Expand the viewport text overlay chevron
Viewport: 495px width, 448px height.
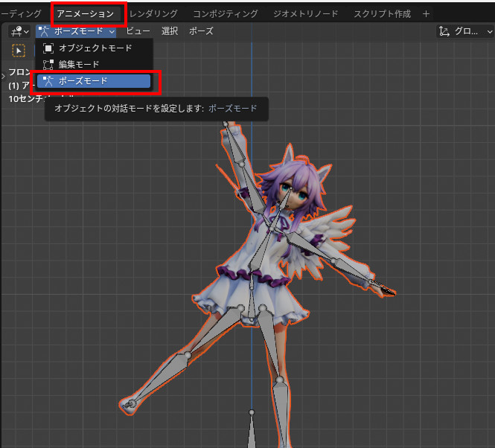pos(4,74)
